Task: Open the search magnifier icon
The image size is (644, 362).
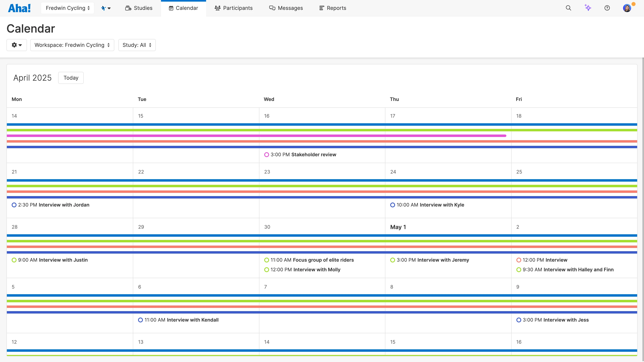Action: tap(568, 8)
